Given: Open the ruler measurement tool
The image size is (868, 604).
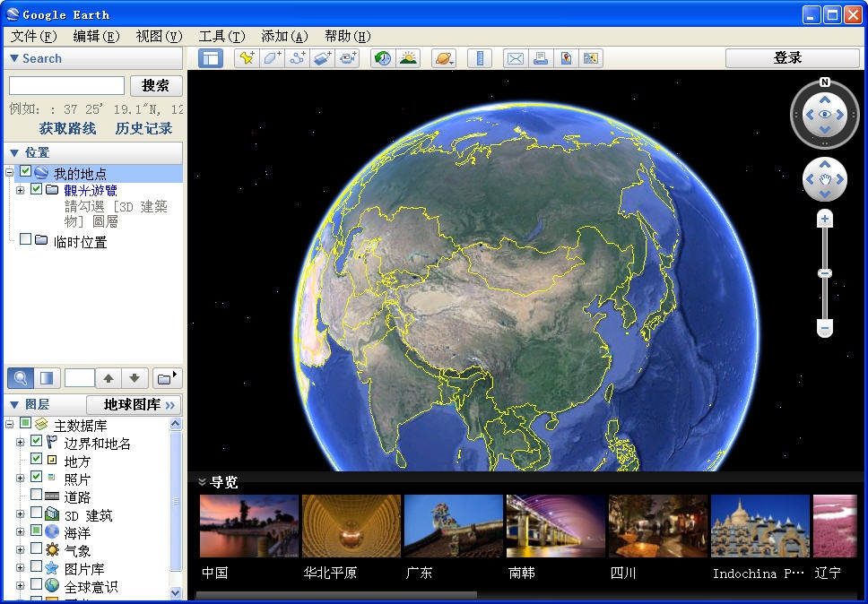Looking at the screenshot, I should (x=481, y=58).
